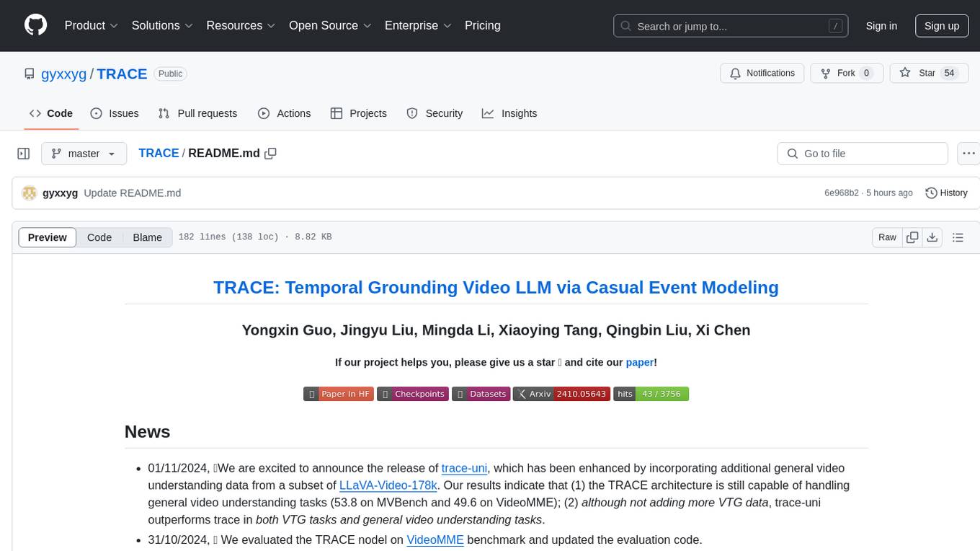Click the Sign up button
The image size is (980, 551).
(942, 26)
